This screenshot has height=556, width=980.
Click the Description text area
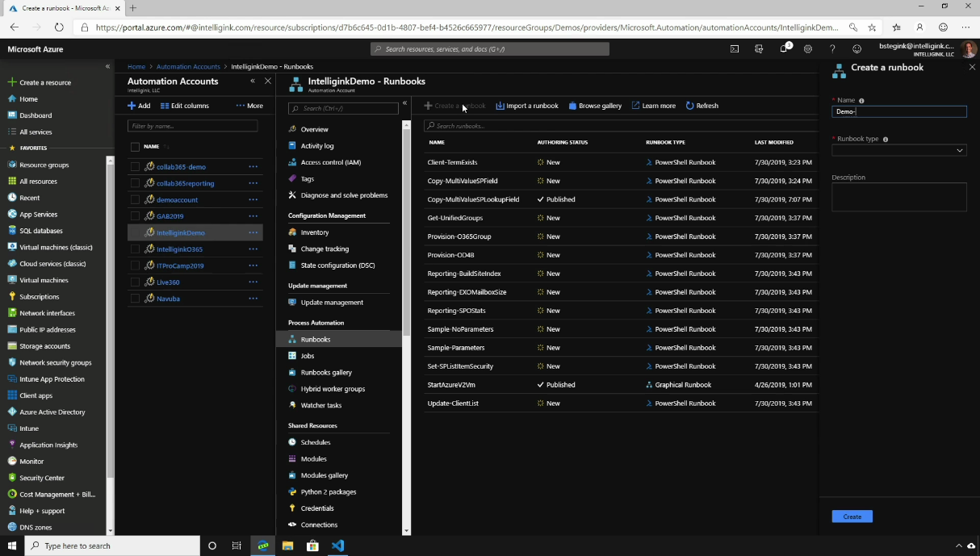(899, 197)
